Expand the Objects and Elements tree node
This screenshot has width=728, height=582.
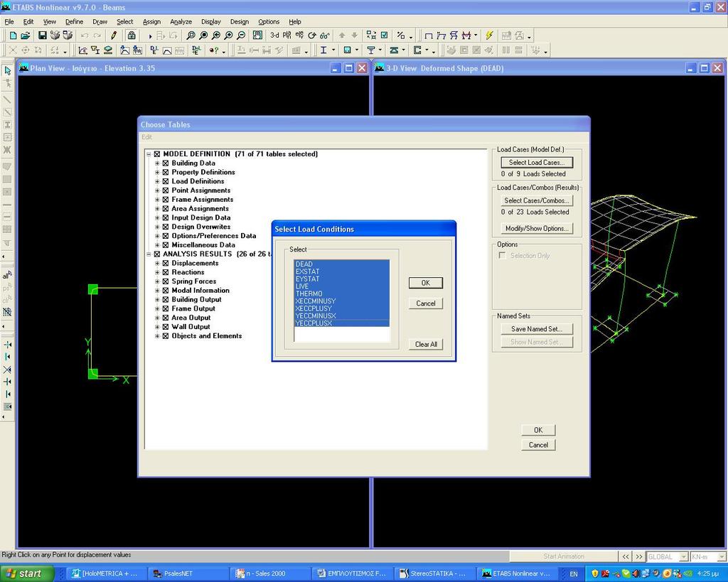157,336
